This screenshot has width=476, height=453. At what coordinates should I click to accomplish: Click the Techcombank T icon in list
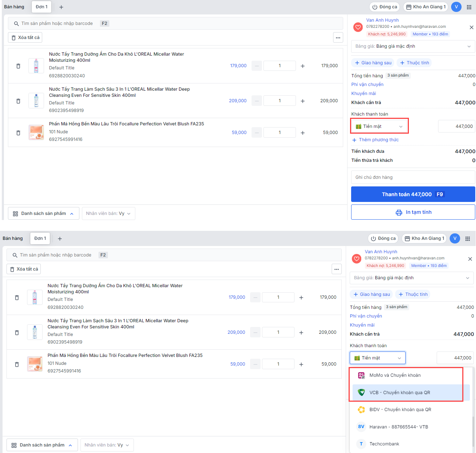click(x=361, y=444)
